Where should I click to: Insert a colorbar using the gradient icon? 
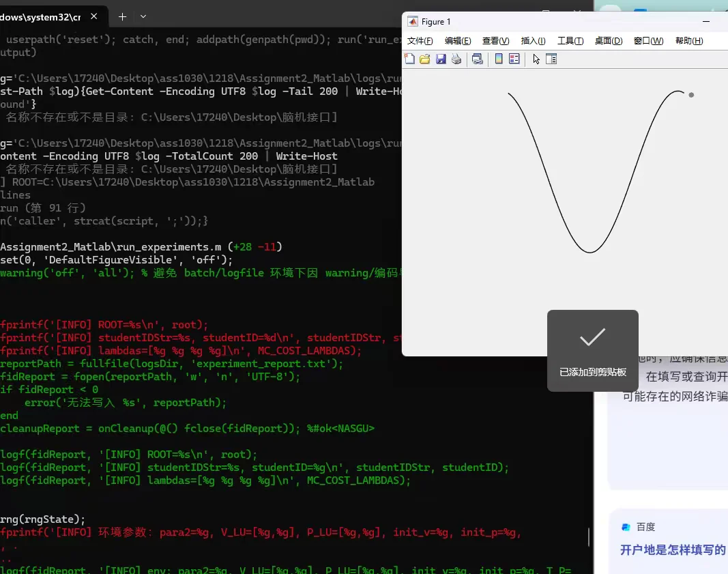click(499, 59)
